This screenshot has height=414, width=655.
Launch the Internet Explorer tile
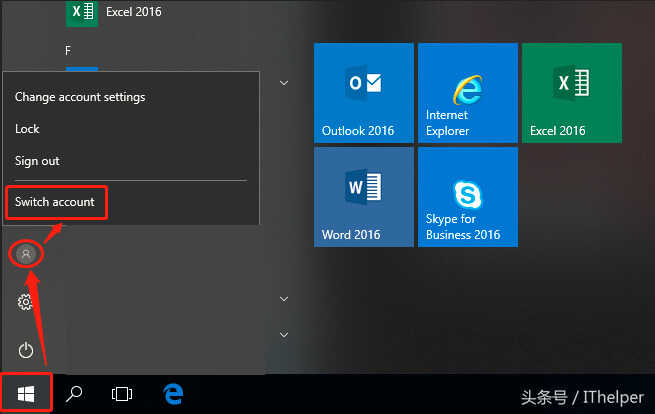pos(468,93)
